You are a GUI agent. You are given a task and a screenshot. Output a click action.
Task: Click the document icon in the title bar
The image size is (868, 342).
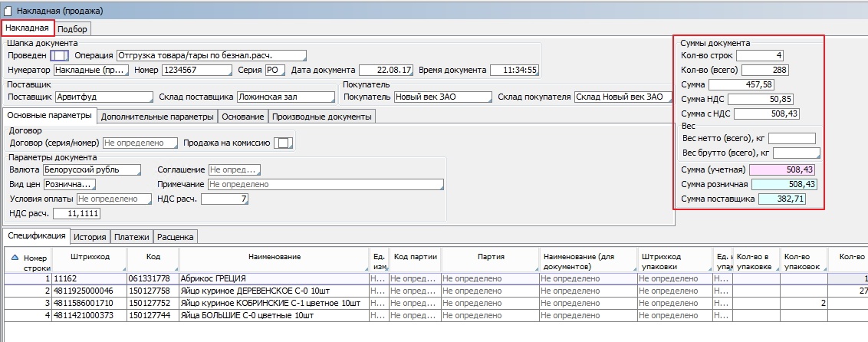pos(8,11)
